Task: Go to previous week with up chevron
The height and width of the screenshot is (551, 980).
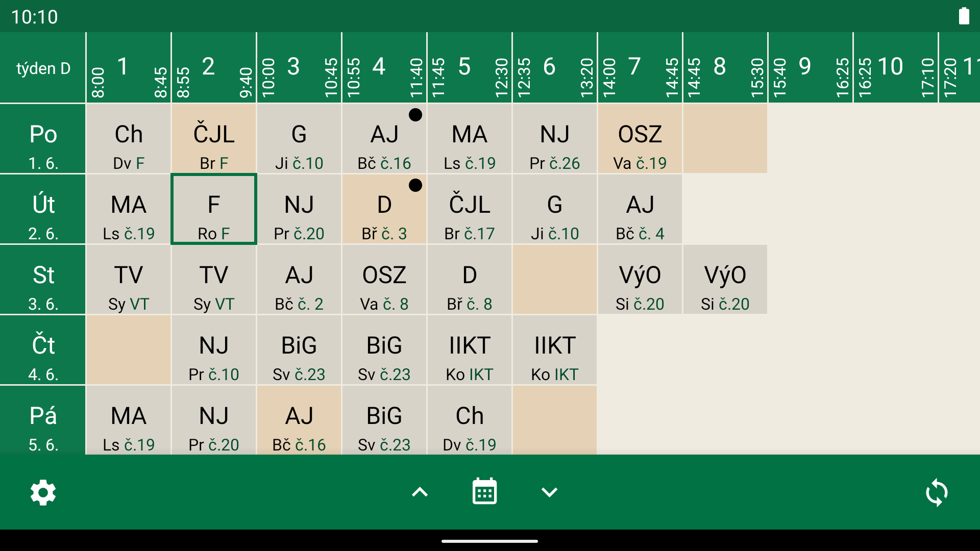Action: (420, 492)
